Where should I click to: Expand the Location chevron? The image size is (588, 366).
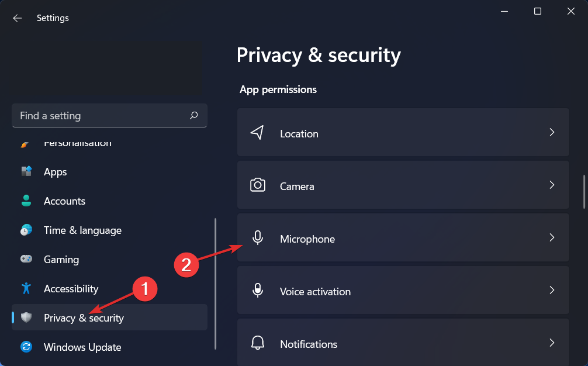[x=552, y=133]
